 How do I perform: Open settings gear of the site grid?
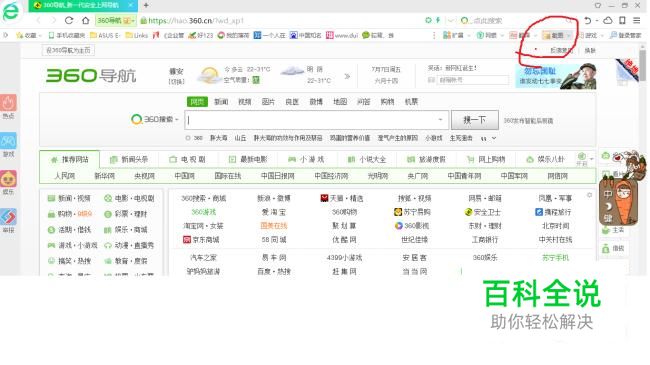pos(589,195)
